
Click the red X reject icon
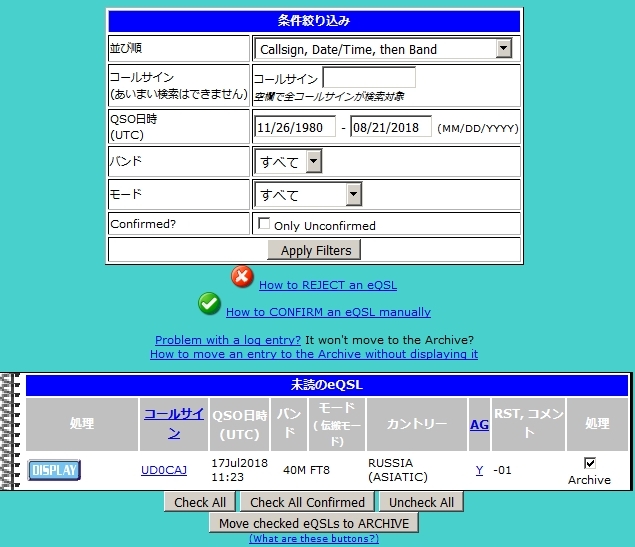click(243, 277)
